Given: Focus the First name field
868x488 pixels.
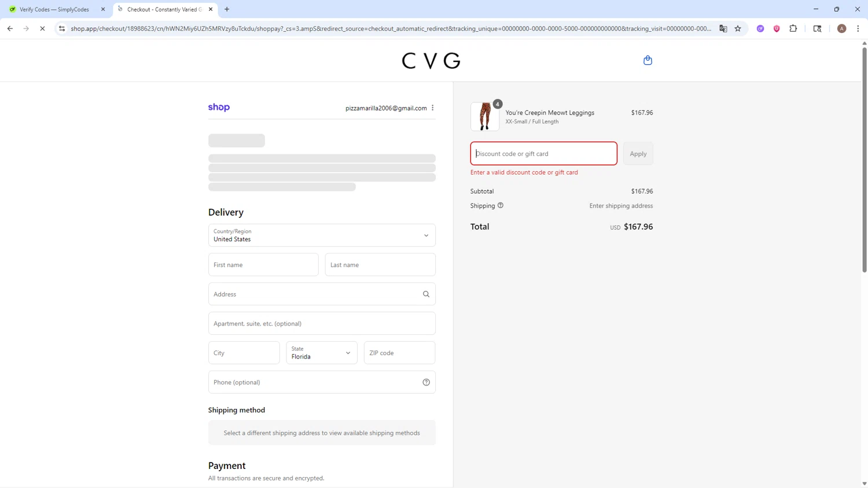Looking at the screenshot, I should [x=263, y=265].
